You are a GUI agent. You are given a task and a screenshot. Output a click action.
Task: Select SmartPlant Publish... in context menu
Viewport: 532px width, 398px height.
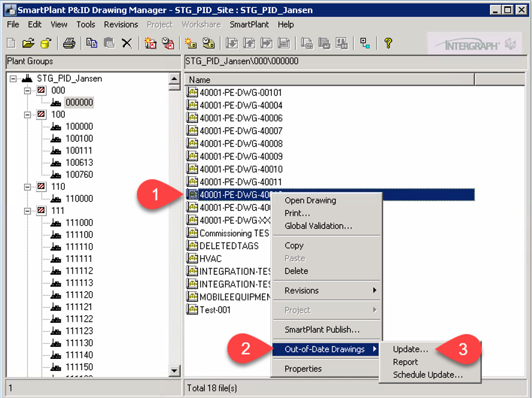[322, 330]
